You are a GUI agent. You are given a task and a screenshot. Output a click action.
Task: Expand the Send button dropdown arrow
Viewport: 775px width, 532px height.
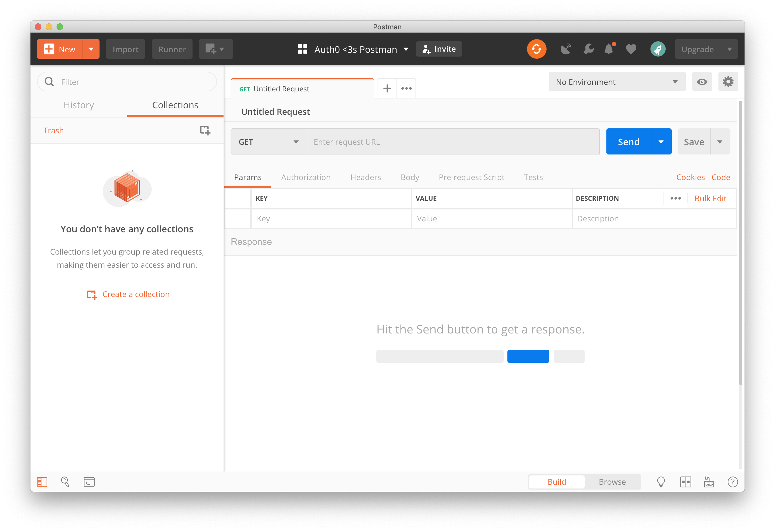pos(661,142)
